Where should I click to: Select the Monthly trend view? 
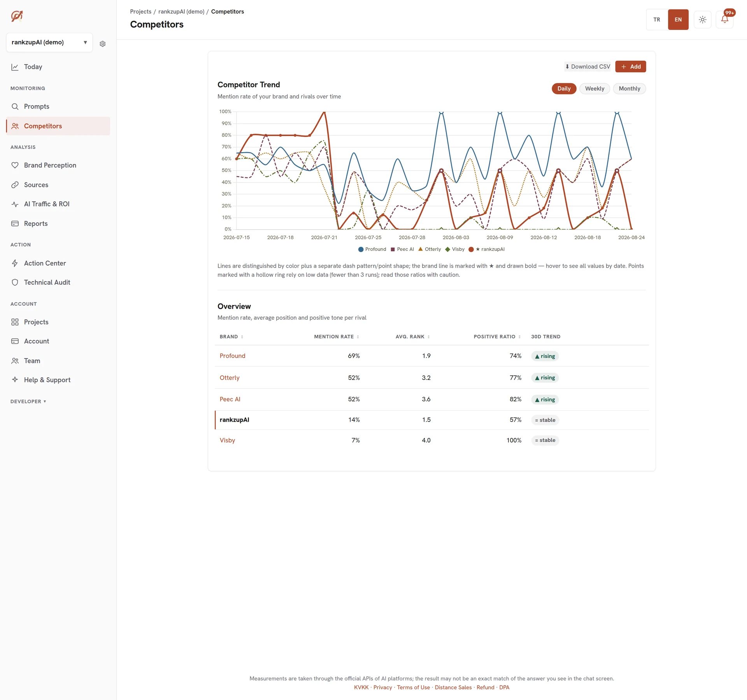click(629, 89)
